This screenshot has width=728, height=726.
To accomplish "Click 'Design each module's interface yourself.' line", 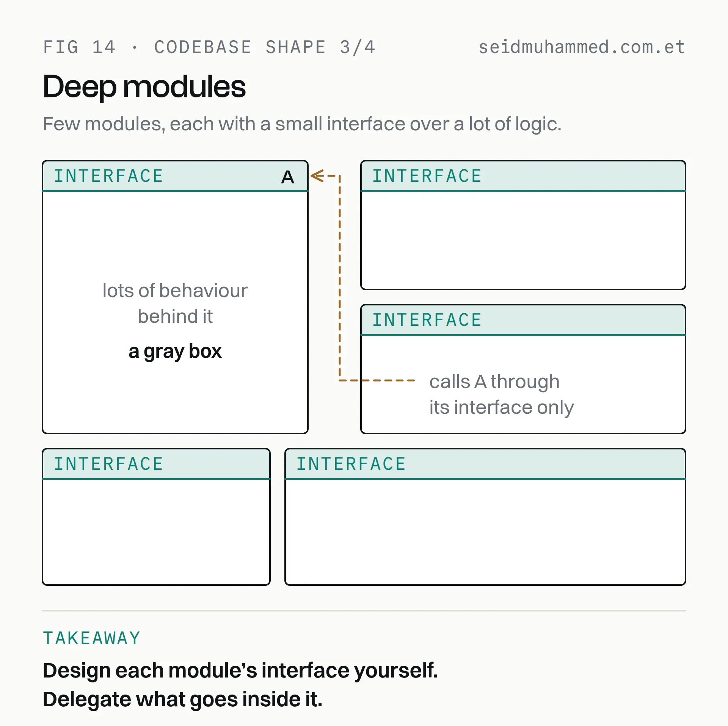I will (240, 670).
